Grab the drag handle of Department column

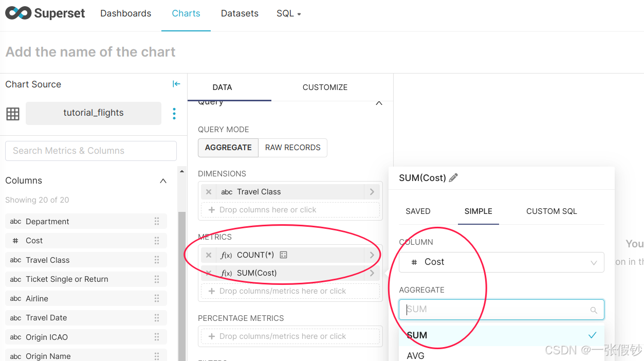click(x=157, y=222)
